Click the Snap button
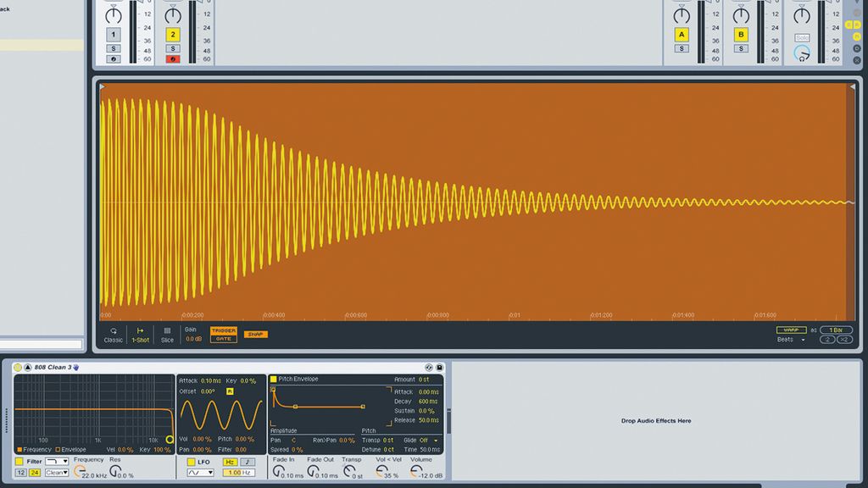The height and width of the screenshot is (488, 868). coord(254,334)
